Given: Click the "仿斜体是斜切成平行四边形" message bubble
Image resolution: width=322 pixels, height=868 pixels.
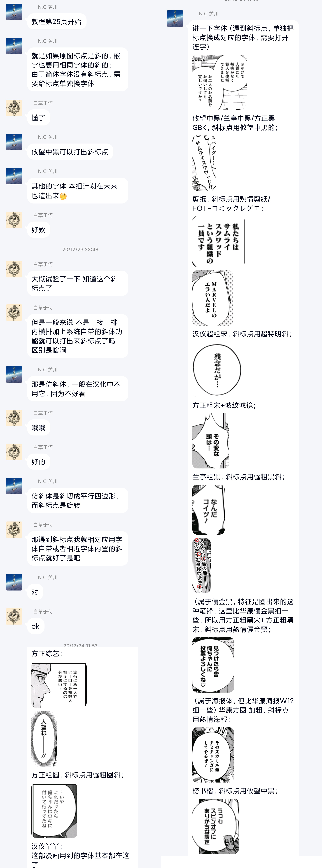Looking at the screenshot, I should coord(78,500).
